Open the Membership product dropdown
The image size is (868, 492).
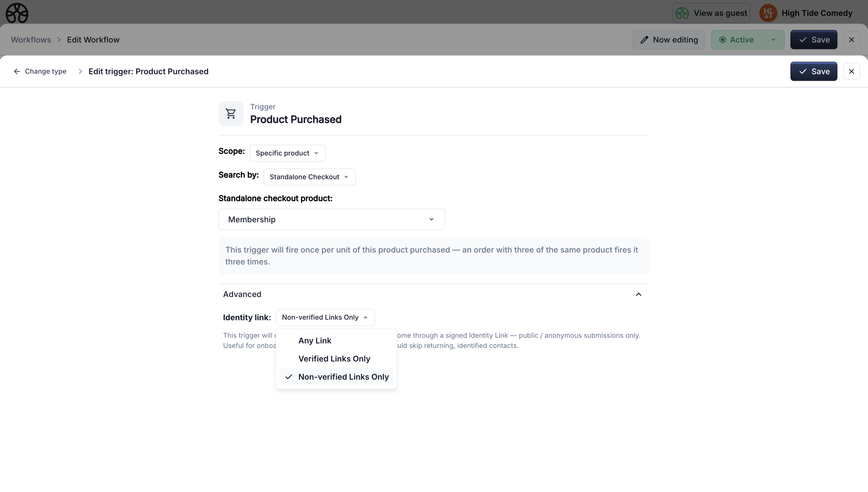pos(331,219)
